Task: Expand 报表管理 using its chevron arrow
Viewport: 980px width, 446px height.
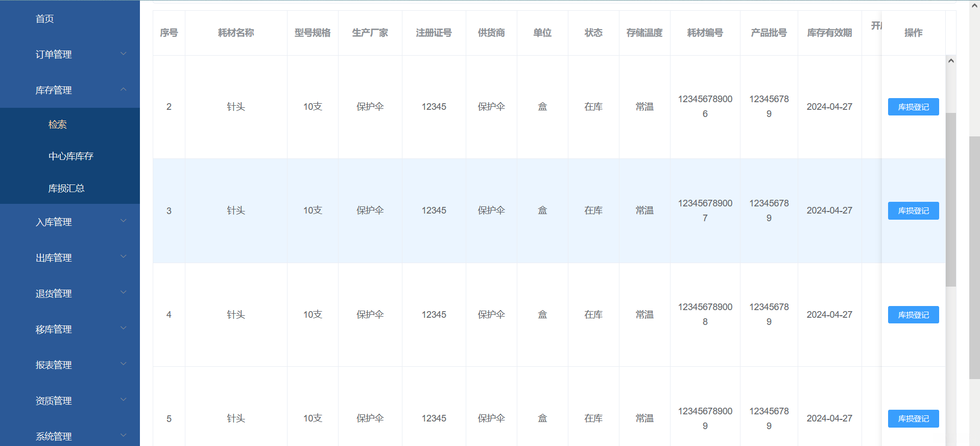Action: point(123,364)
